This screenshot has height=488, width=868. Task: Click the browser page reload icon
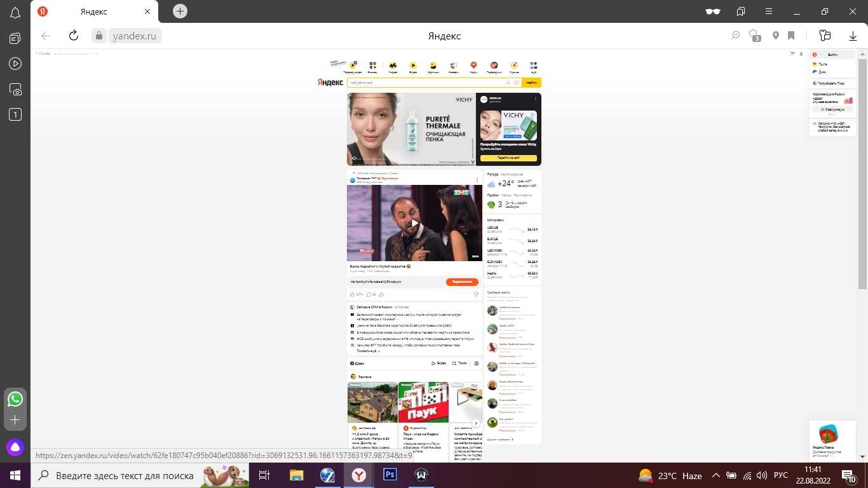click(74, 36)
